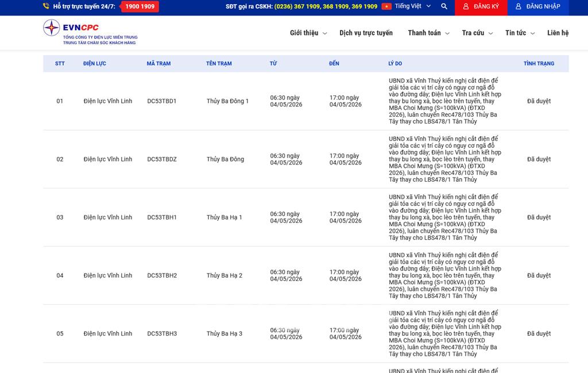Expand the Tin tức menu chevron

[532, 33]
